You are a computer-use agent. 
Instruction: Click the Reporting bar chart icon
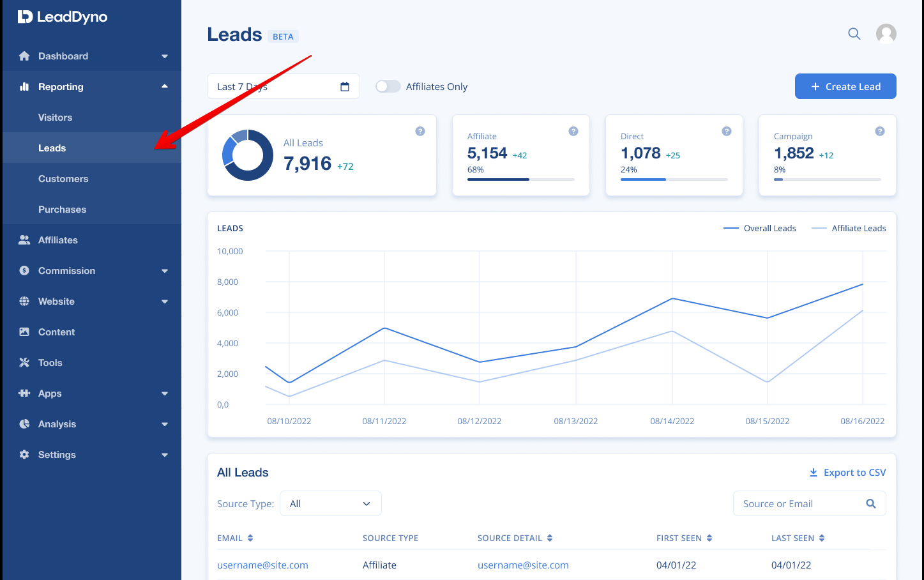pos(24,87)
